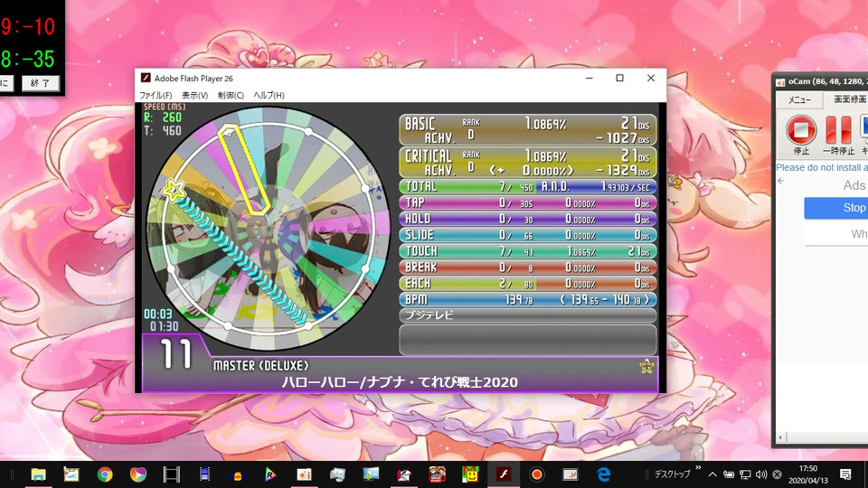Open the colorful R triangle app on the taskbar
The height and width of the screenshot is (488, 868).
[x=270, y=474]
